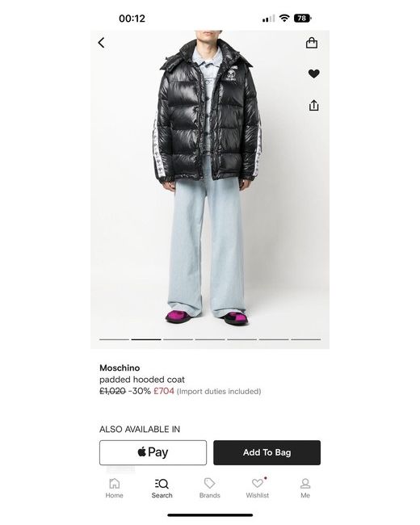This screenshot has height=525, width=420.
Task: Buy with Apple Pay button
Action: point(153,452)
